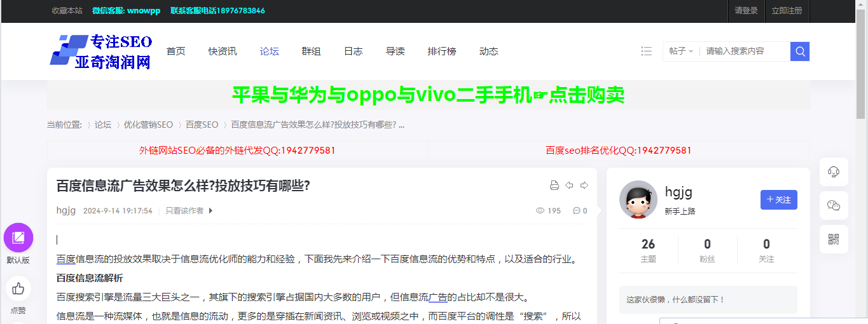
Task: Click the 论坛 breadcrumb link
Action: pyautogui.click(x=103, y=125)
